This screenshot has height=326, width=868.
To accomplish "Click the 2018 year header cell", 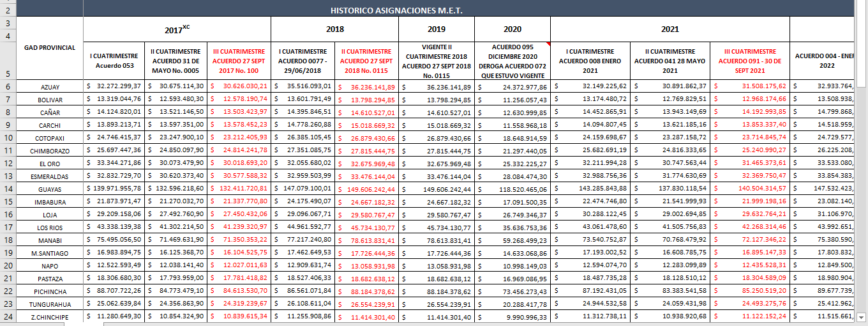I will (x=334, y=29).
